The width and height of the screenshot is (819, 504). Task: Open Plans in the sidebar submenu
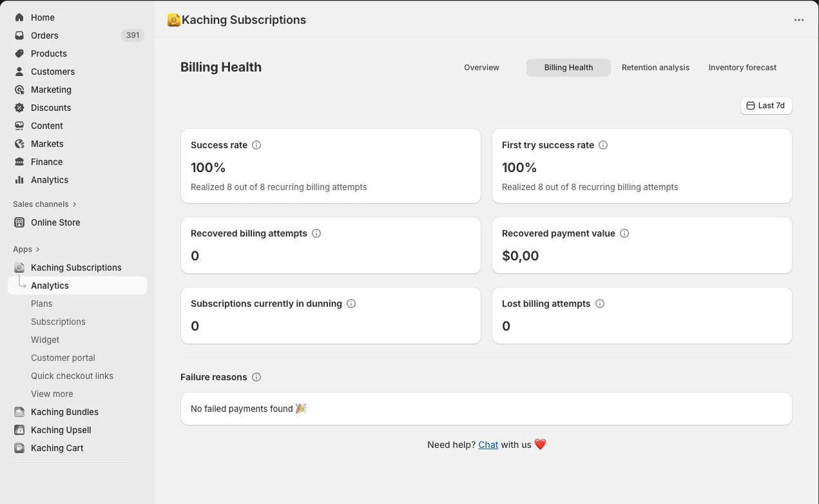tap(41, 304)
